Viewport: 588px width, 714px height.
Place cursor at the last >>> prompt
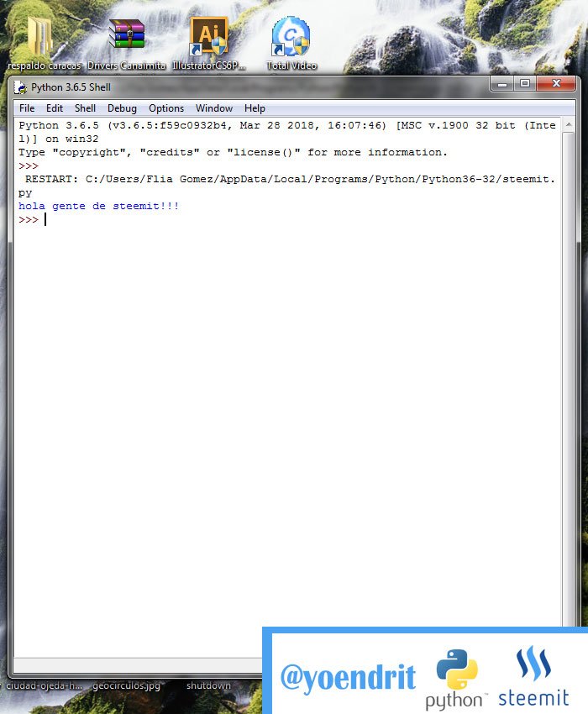45,220
